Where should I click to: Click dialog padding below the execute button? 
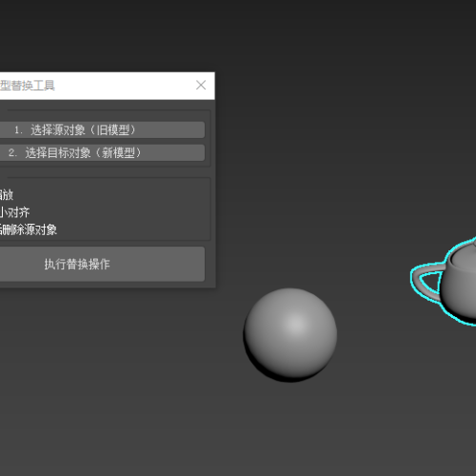point(102,285)
